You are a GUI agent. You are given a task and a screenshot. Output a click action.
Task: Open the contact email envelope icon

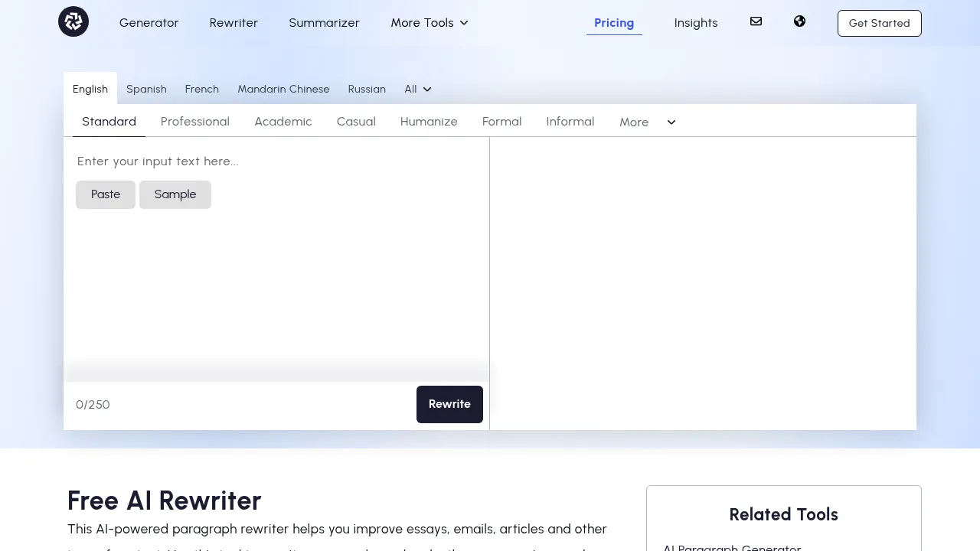click(756, 21)
